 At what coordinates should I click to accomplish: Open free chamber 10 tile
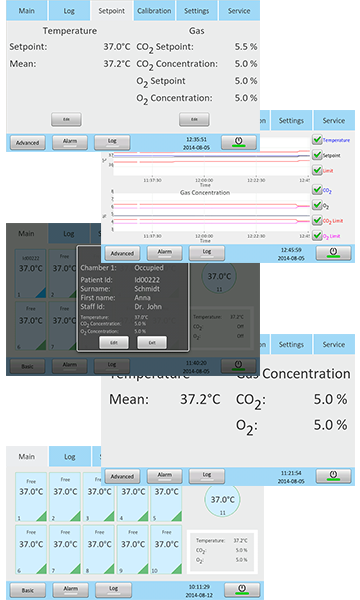[x=166, y=549]
